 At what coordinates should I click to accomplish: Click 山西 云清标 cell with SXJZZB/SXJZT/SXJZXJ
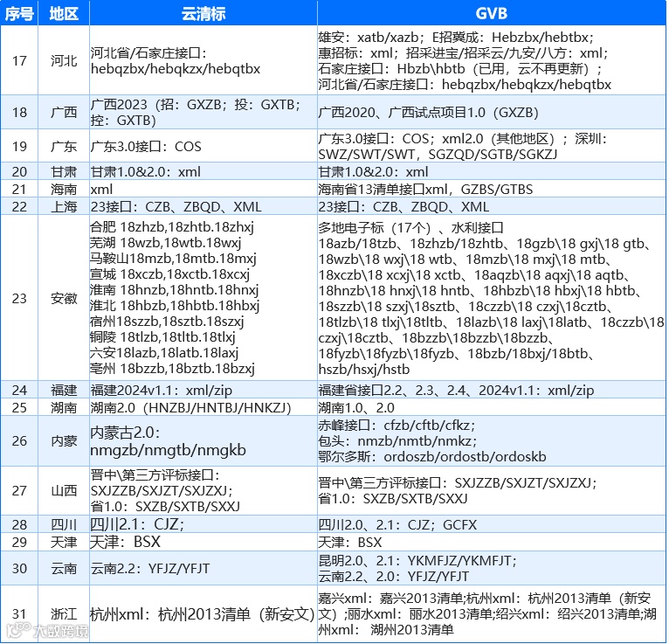(x=203, y=490)
